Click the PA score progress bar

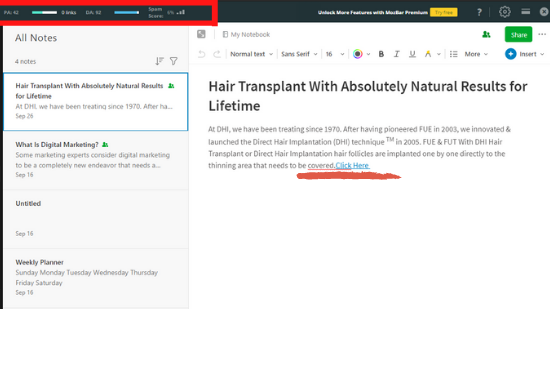(44, 12)
